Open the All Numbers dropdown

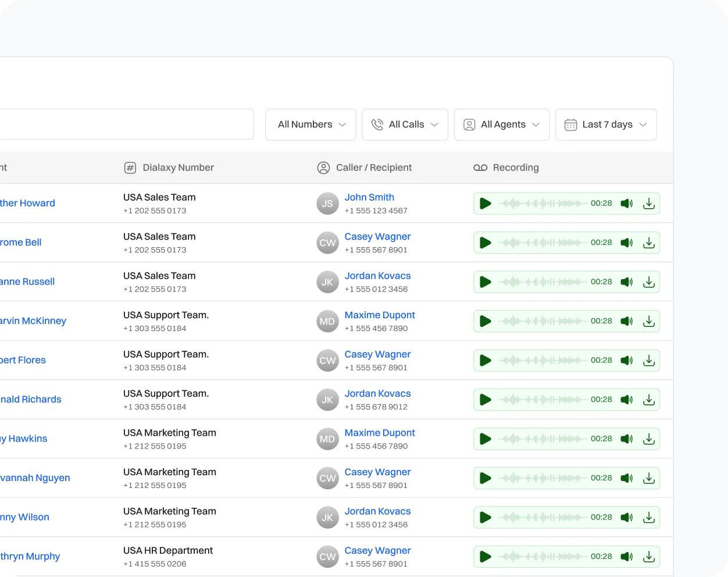point(310,124)
